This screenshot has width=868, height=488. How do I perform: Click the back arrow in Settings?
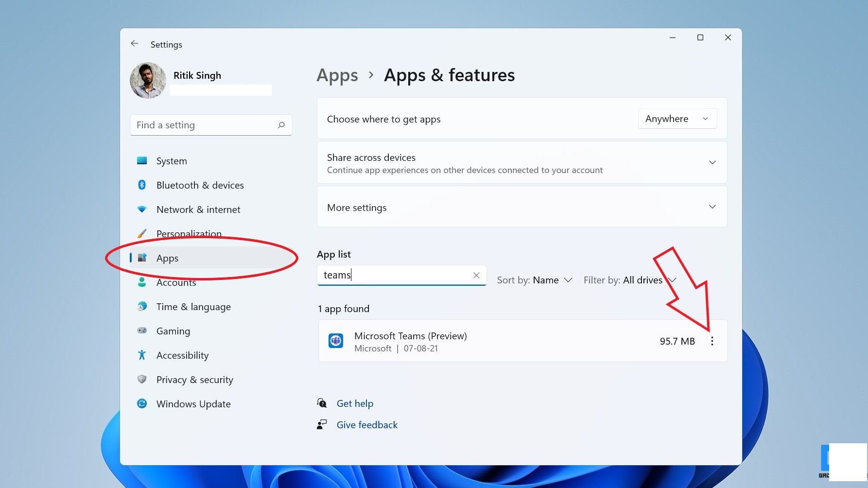[135, 44]
